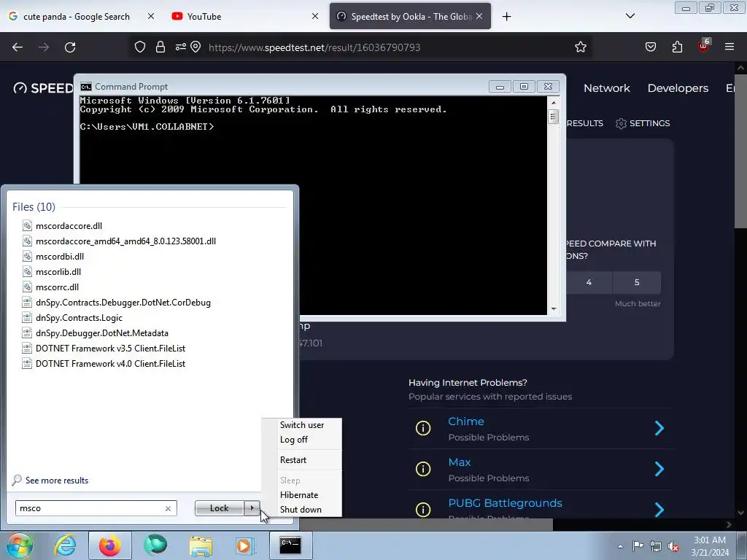Choose Restart from power menu
The image size is (747, 560).
[x=293, y=460]
